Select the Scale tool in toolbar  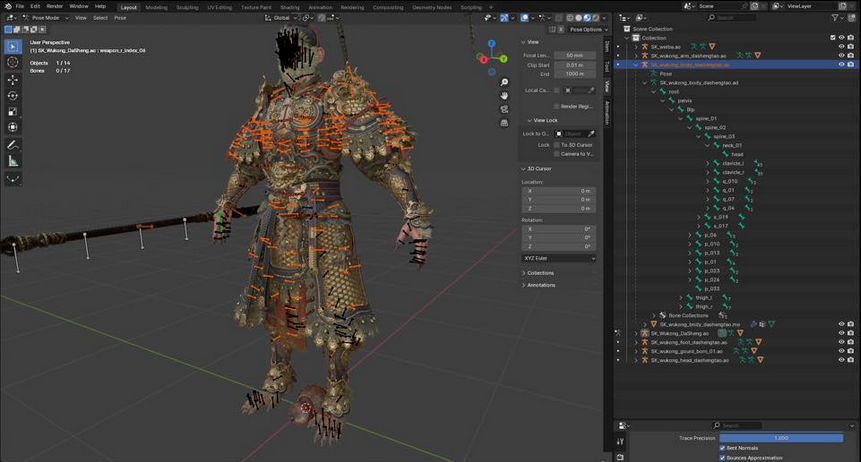click(x=13, y=111)
